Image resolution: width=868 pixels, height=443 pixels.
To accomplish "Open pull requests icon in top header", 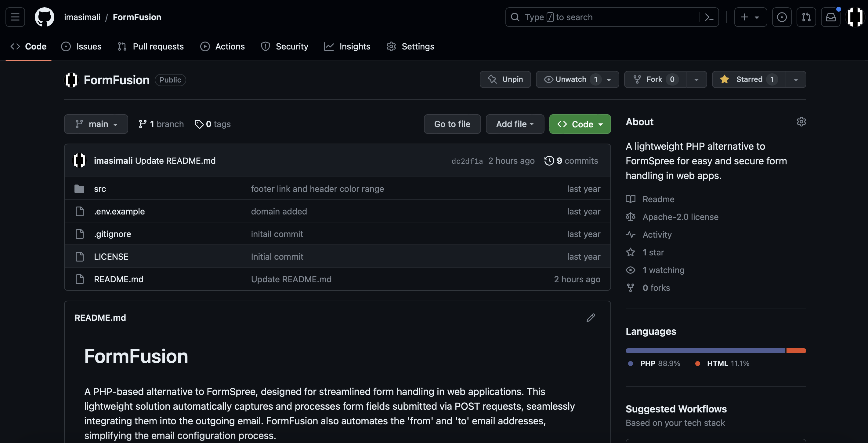I will pyautogui.click(x=806, y=17).
